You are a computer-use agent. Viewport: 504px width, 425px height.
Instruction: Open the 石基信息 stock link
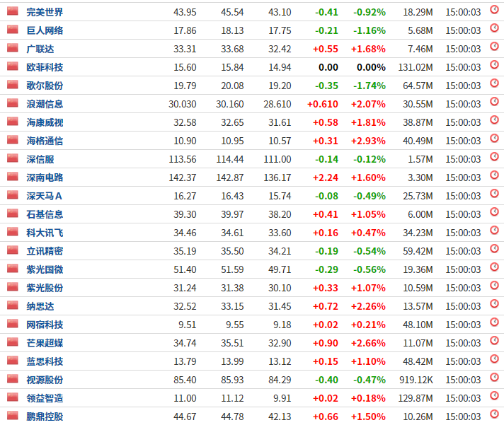45,214
